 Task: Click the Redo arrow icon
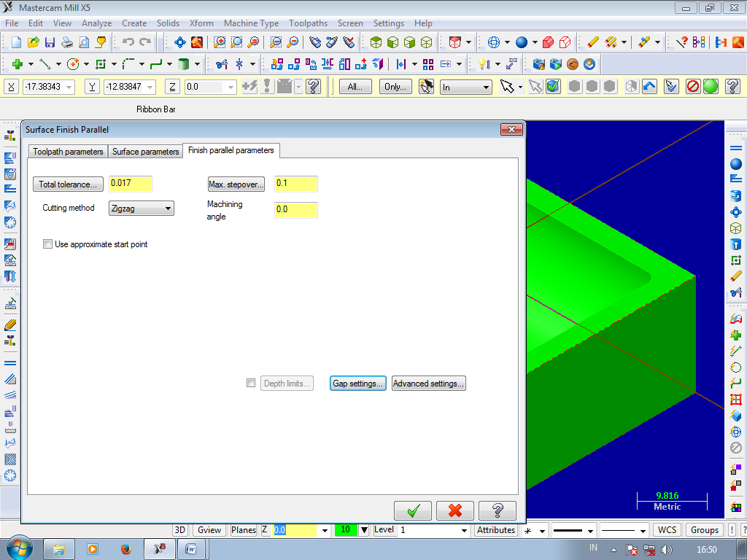click(145, 42)
